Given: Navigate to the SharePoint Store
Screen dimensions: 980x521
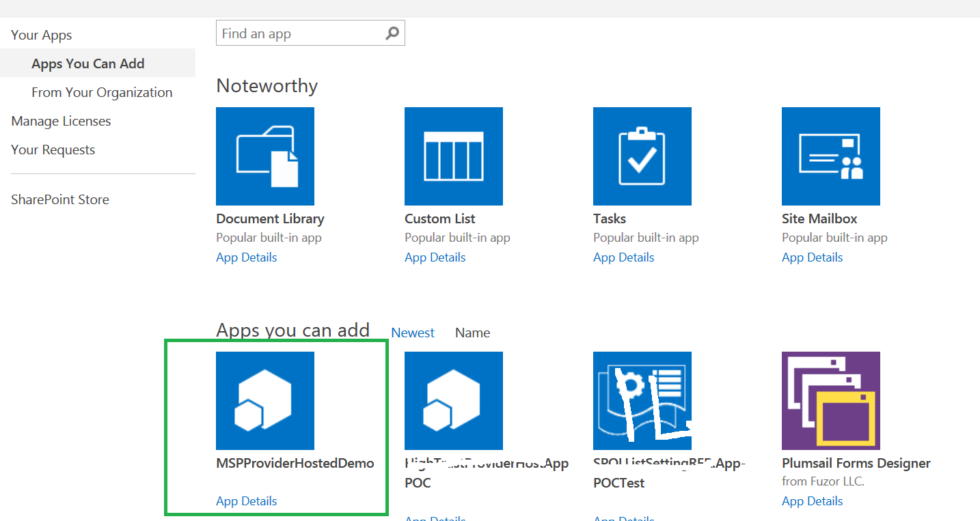Looking at the screenshot, I should click(59, 199).
